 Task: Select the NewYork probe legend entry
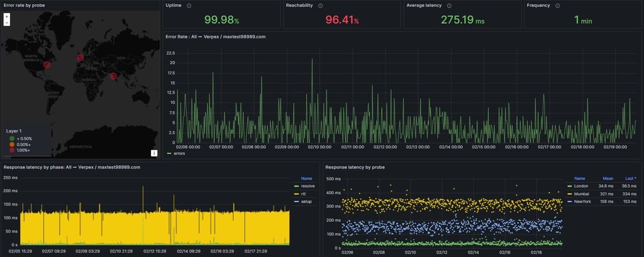coord(583,202)
